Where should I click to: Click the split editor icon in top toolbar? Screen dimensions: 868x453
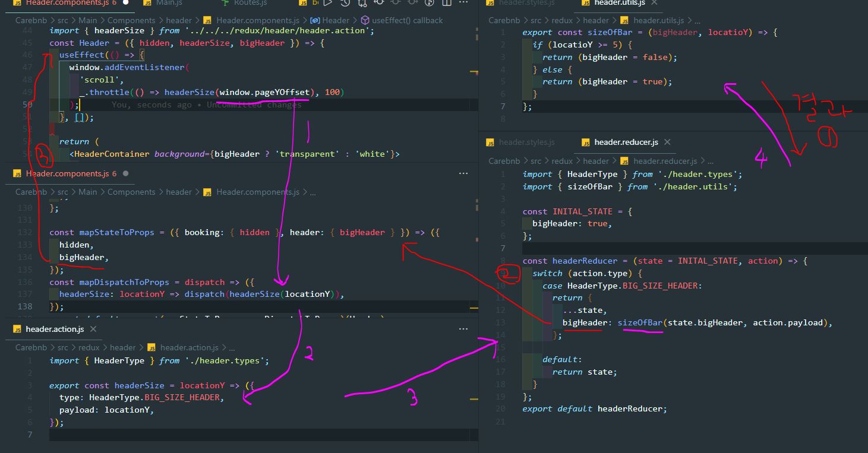447,3
